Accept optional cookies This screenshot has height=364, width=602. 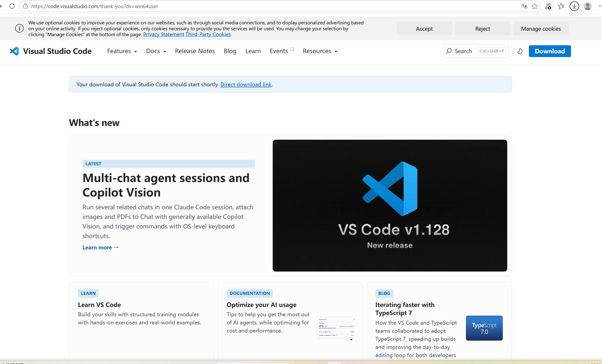click(x=424, y=29)
